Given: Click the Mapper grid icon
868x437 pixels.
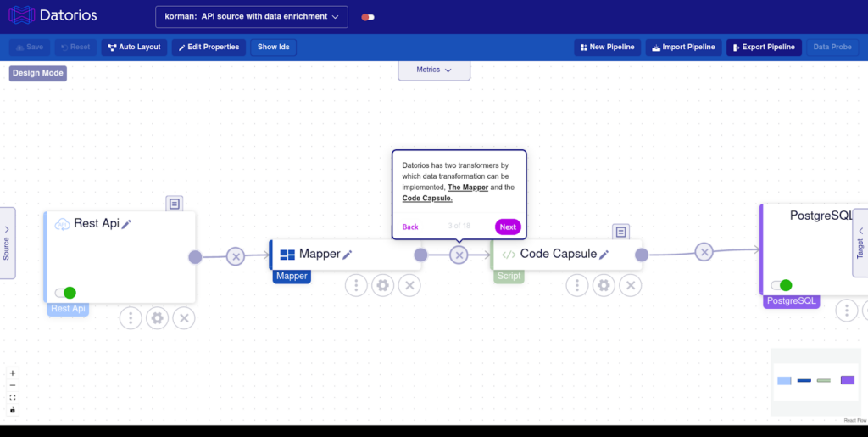Looking at the screenshot, I should click(287, 255).
